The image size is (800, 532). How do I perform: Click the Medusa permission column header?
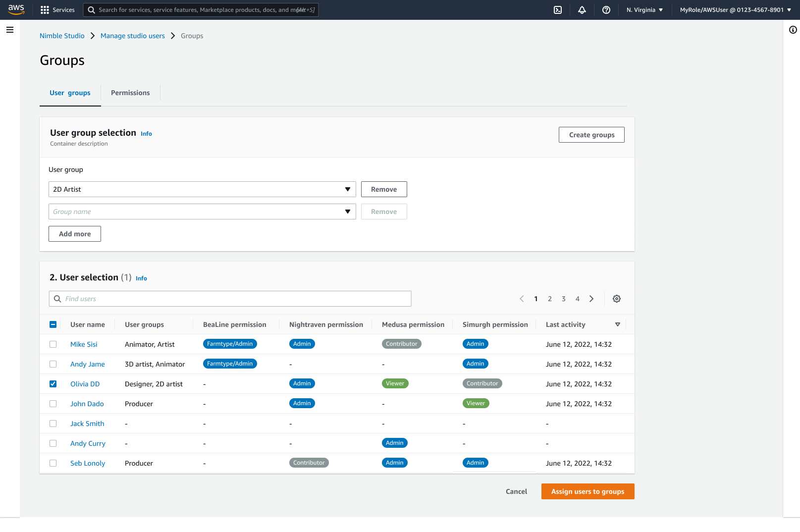point(413,324)
